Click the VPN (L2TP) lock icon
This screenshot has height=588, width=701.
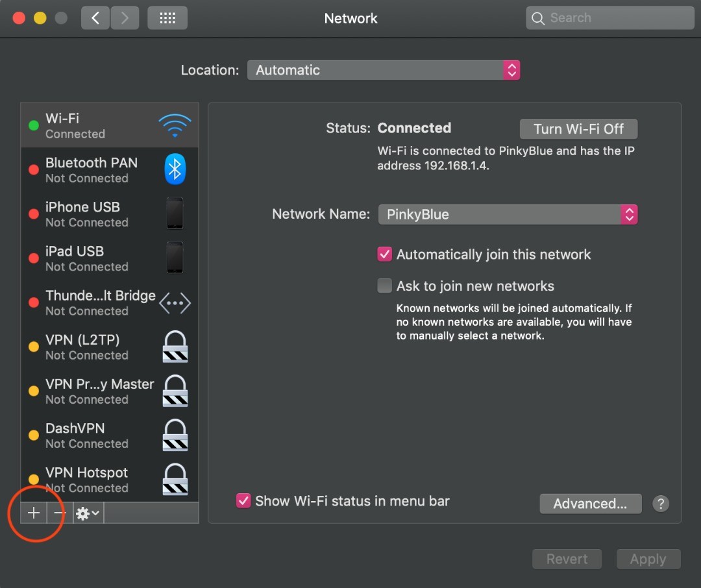[174, 347]
